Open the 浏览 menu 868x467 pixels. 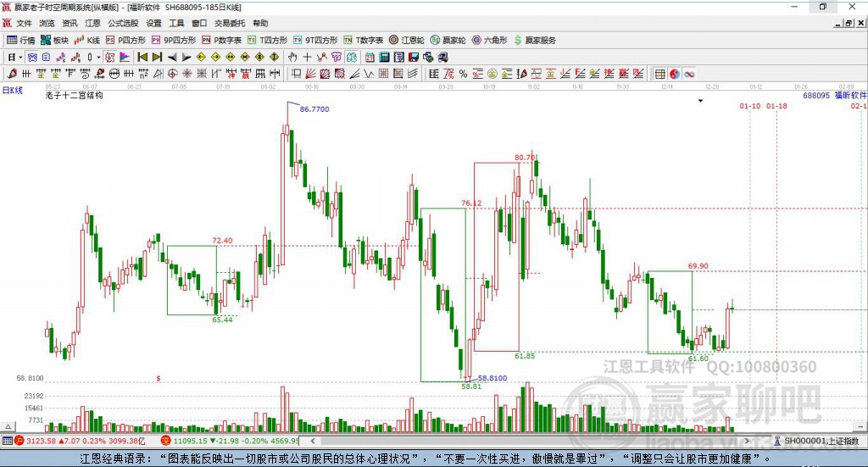tap(47, 23)
